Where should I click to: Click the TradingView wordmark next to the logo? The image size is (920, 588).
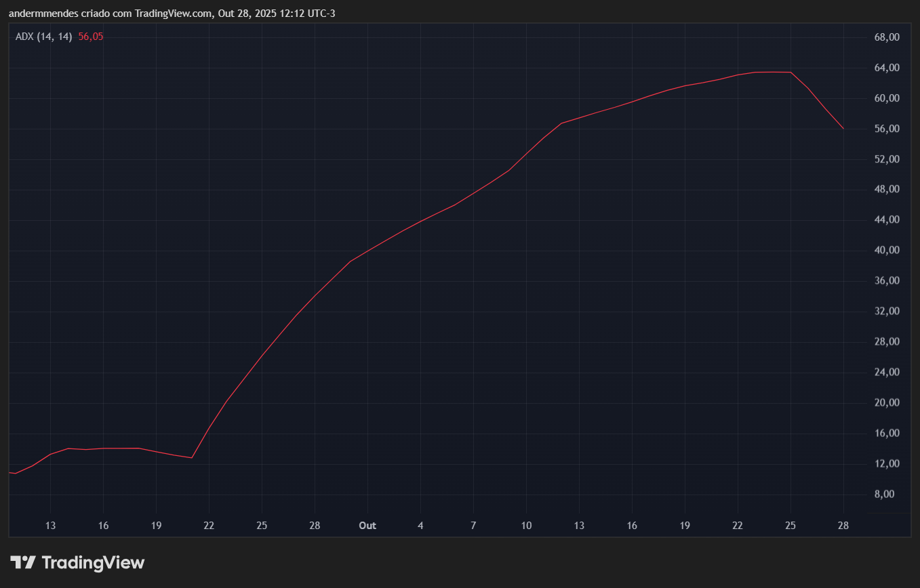93,562
